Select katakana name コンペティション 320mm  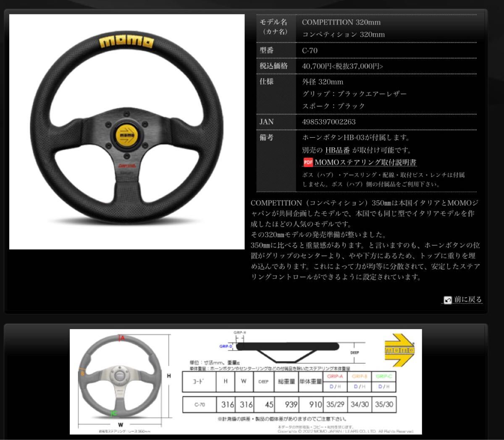click(343, 34)
